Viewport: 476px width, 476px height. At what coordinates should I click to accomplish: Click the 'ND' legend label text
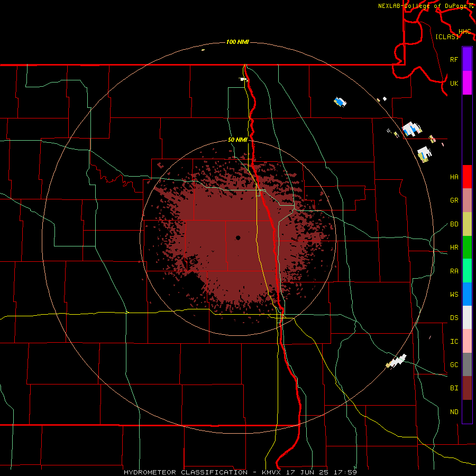(454, 411)
